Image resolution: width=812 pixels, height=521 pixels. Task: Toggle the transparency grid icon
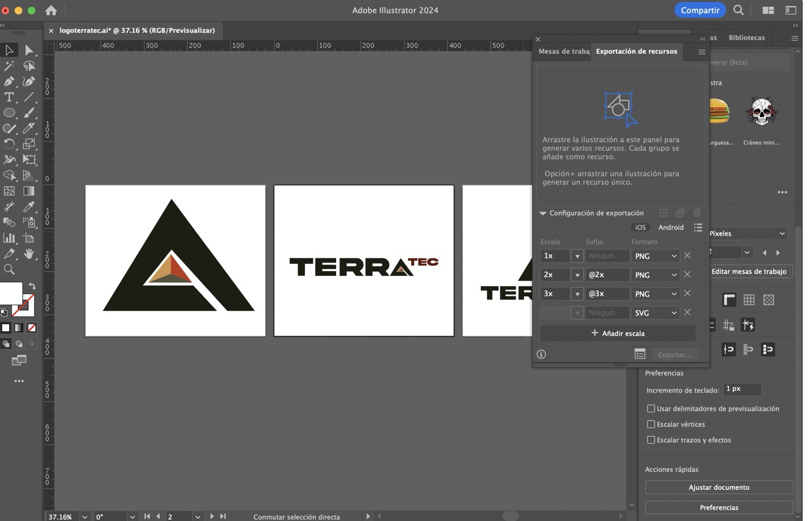(768, 300)
